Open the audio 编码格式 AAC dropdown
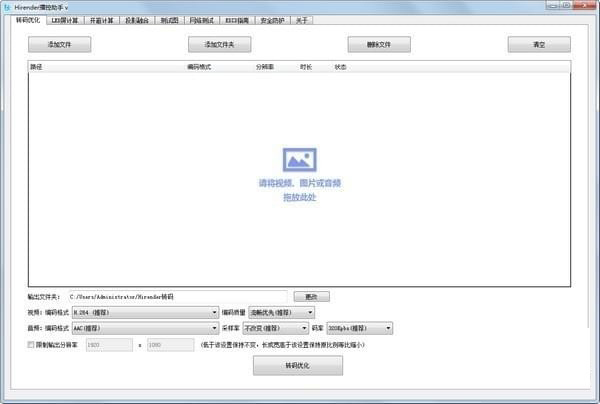600x404 pixels. click(x=145, y=328)
